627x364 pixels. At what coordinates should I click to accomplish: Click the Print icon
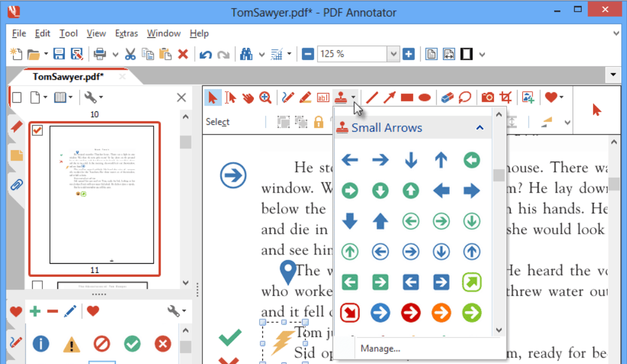click(100, 54)
